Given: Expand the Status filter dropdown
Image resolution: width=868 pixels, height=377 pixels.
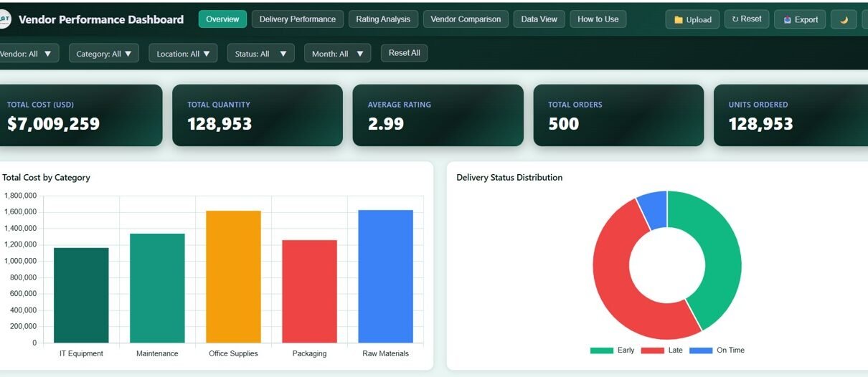Looking at the screenshot, I should [x=260, y=53].
